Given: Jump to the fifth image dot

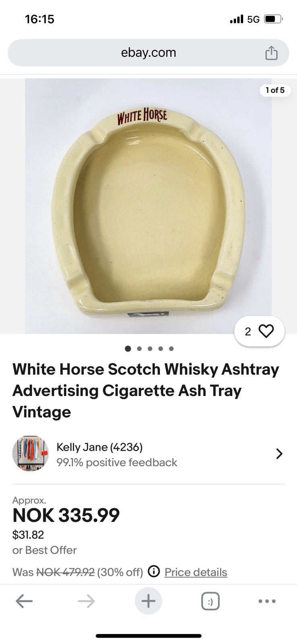Looking at the screenshot, I should coord(171,349).
